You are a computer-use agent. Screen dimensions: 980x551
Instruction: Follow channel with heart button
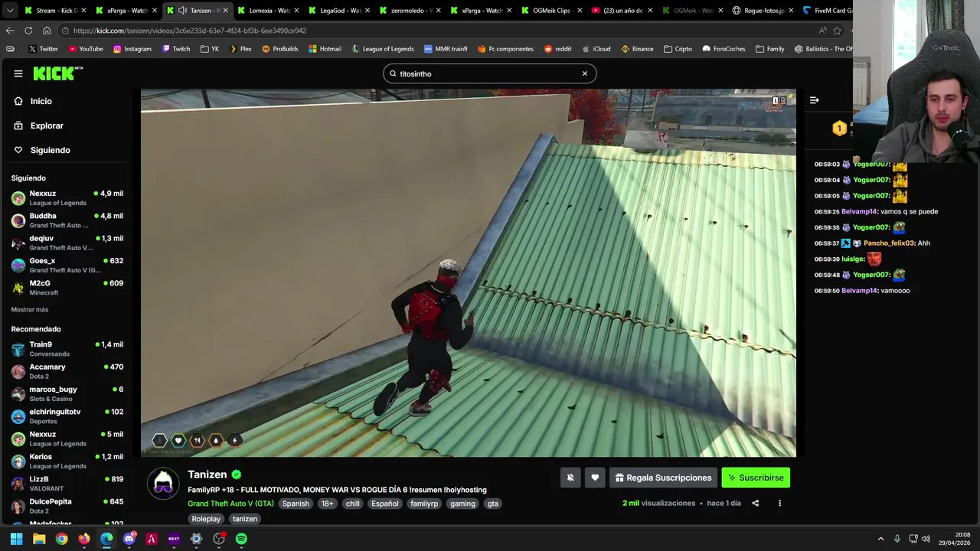pos(595,478)
